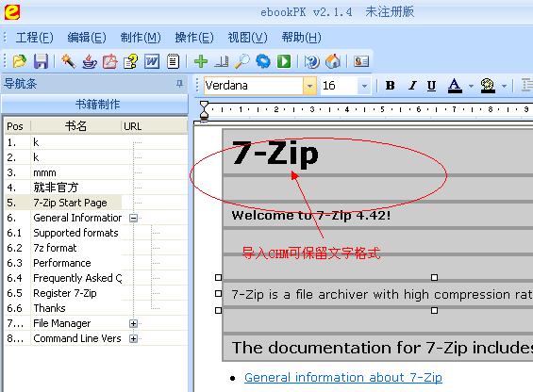Screen dimensions: 533x392
Task: Click the ruler indent hourglass marker
Action: coord(204,110)
